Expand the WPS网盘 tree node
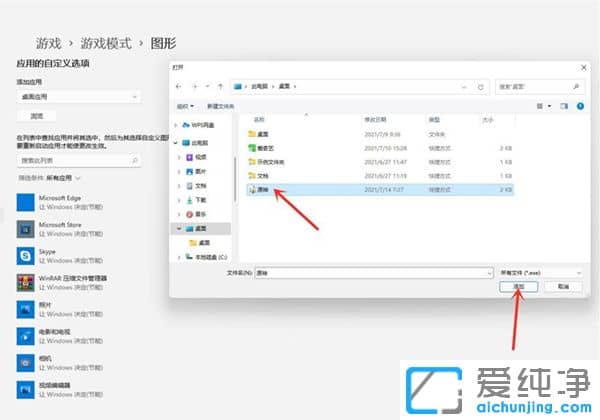Screen dimensions: 600x420 178,126
